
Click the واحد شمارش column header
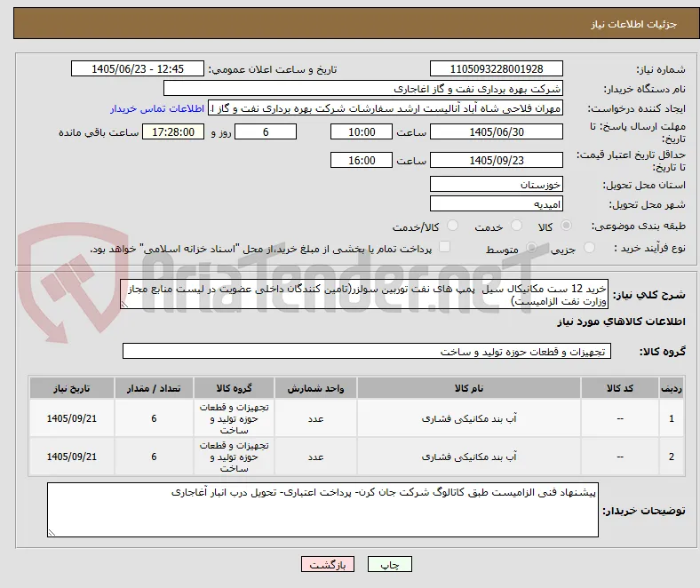tap(315, 388)
